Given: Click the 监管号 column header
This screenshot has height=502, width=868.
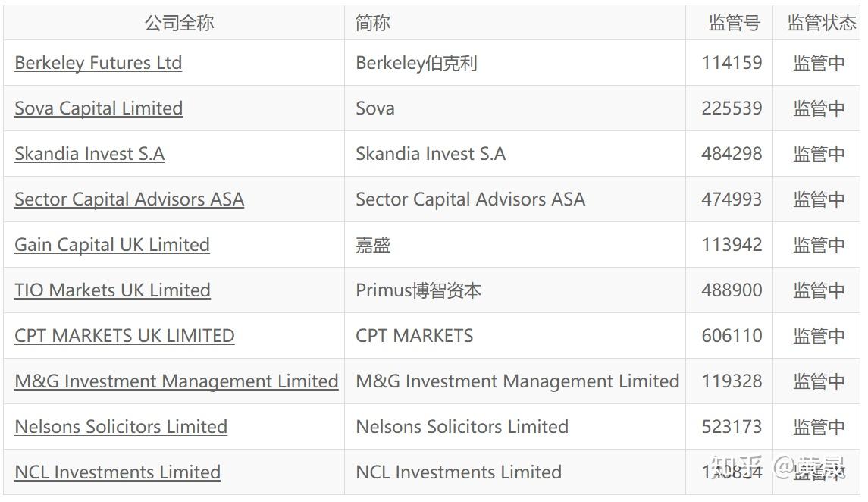Looking at the screenshot, I should point(733,23).
